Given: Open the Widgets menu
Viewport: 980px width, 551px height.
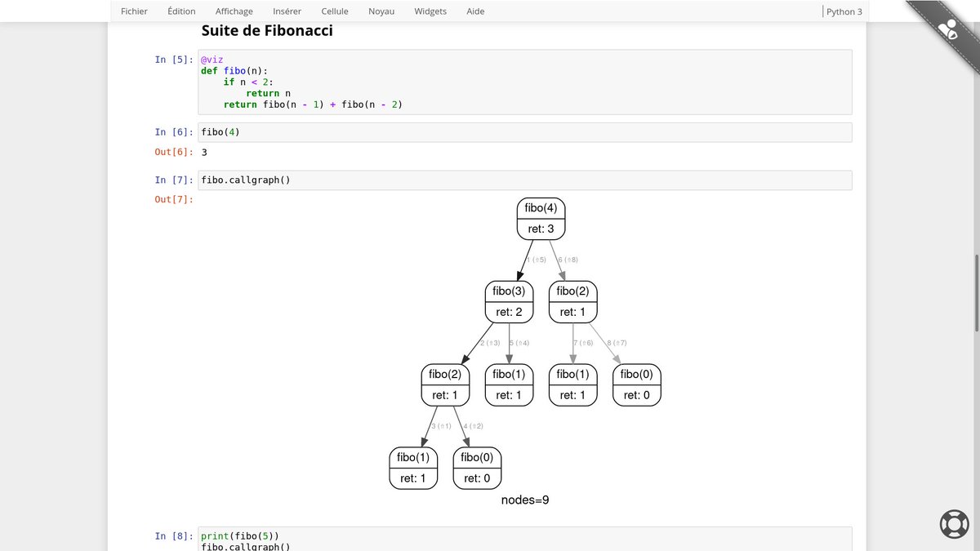Looking at the screenshot, I should tap(430, 11).
